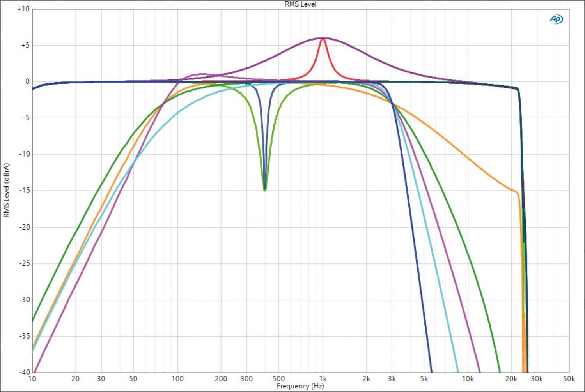Screen dimensions: 585x392
Task: Click the 3k frequency axis tick
Action: click(x=392, y=379)
